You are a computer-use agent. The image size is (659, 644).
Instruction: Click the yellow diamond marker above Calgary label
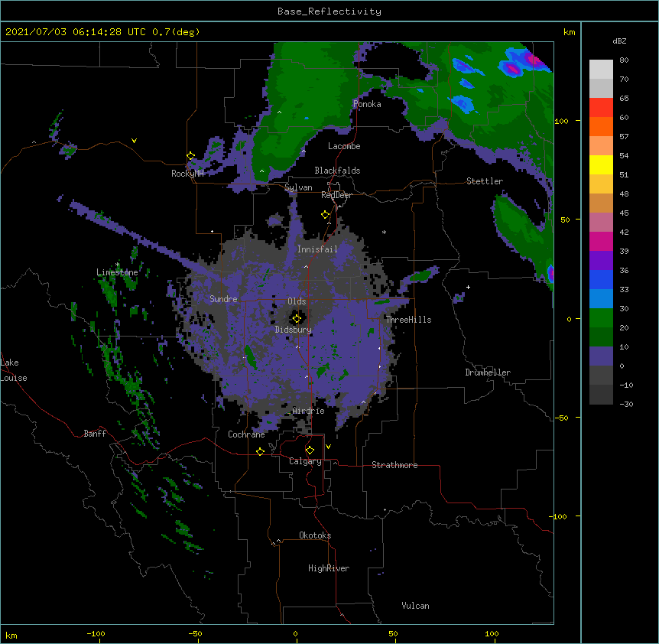pyautogui.click(x=310, y=450)
